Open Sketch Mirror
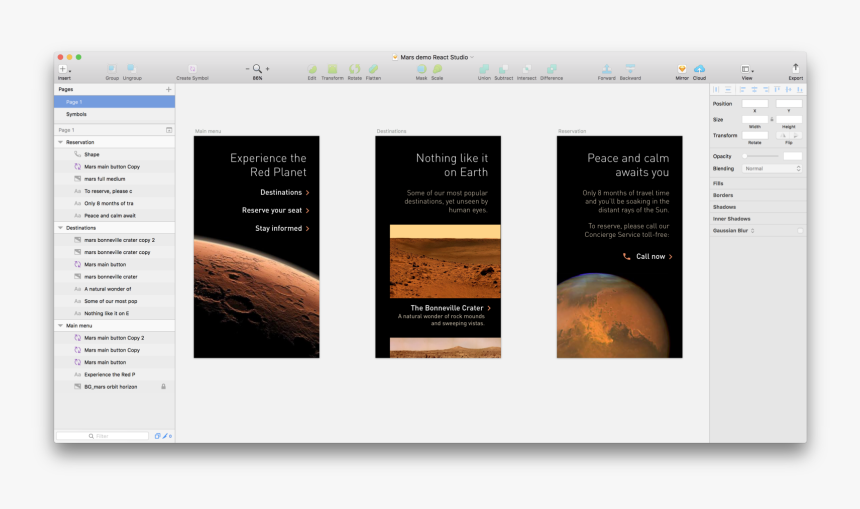The width and height of the screenshot is (860, 509). point(682,69)
